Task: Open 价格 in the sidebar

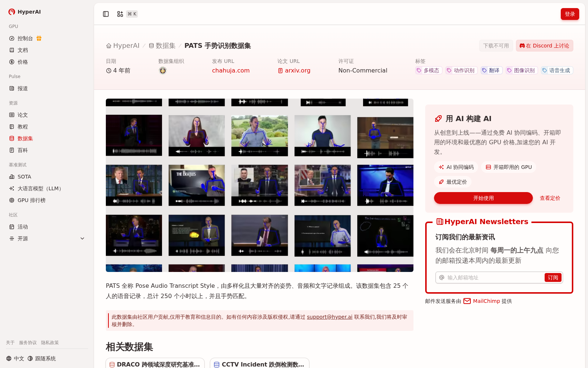Action: coord(47,62)
